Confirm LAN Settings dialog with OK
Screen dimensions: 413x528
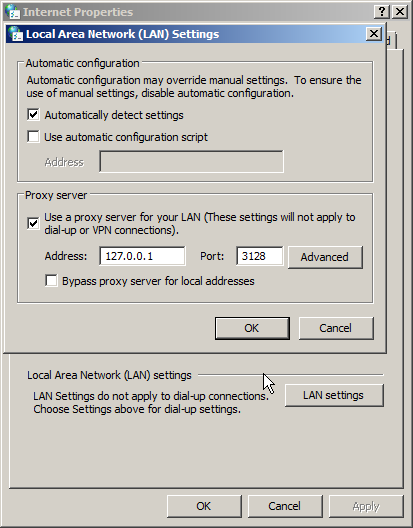[252, 328]
